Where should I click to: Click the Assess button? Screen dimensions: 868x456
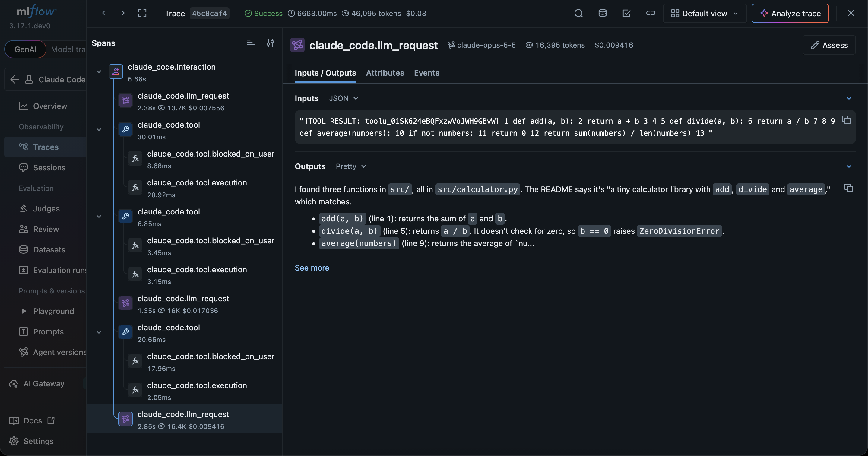(x=829, y=45)
